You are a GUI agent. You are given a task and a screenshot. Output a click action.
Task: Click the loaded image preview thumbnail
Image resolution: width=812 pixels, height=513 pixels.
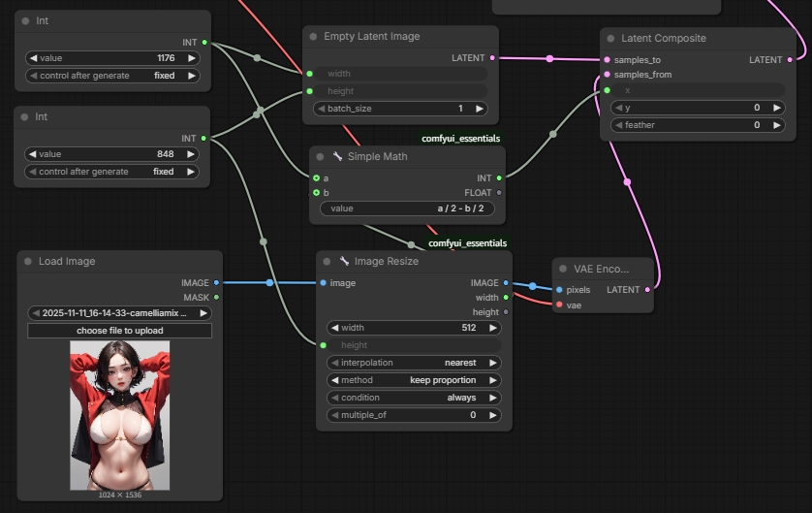[x=119, y=414]
